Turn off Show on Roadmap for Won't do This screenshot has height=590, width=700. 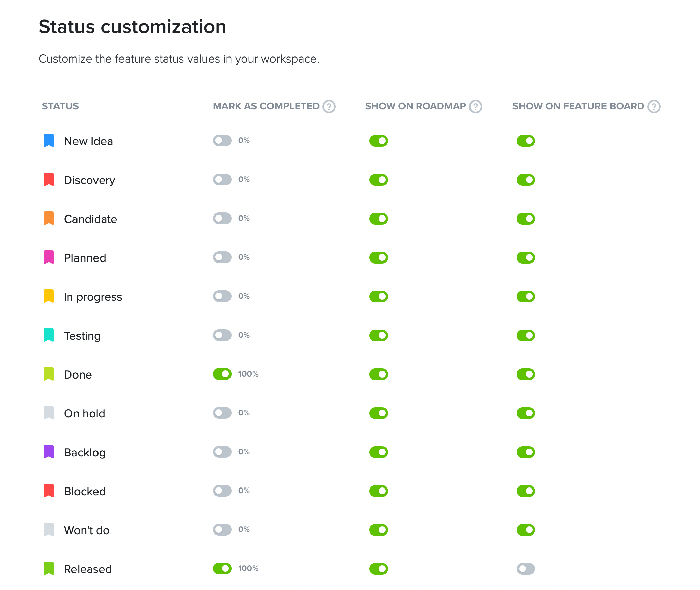[x=378, y=530]
